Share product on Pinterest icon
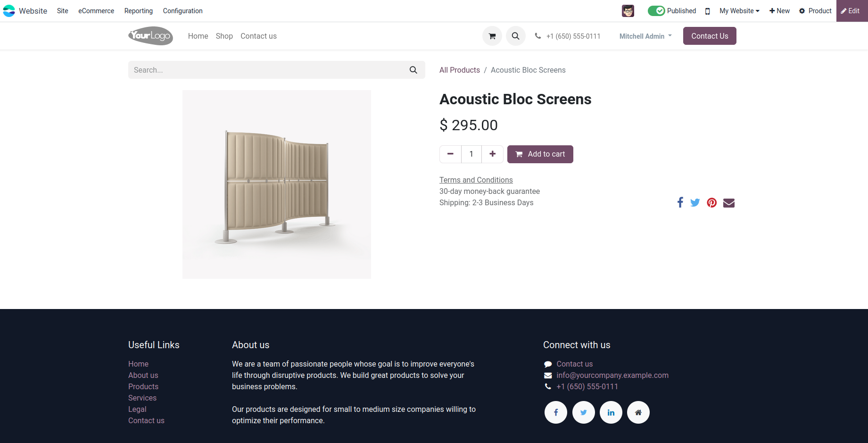This screenshot has width=868, height=443. click(711, 202)
